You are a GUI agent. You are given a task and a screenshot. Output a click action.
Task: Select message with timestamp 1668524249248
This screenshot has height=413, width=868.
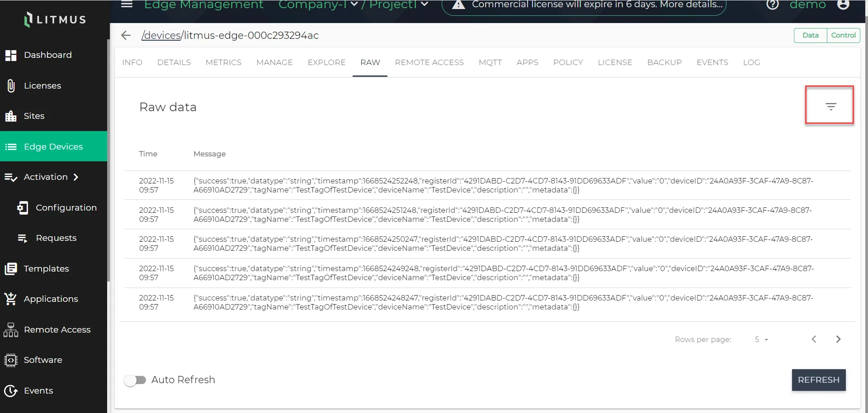487,273
